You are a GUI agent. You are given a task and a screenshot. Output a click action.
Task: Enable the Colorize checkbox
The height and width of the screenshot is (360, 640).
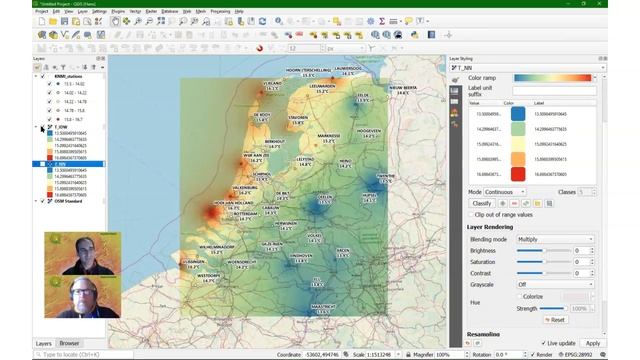tap(520, 297)
